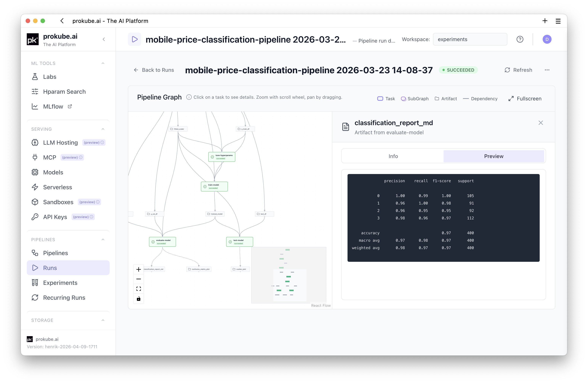Collapse the PIPELINES section
Viewport: 588px width, 383px height.
click(x=103, y=239)
